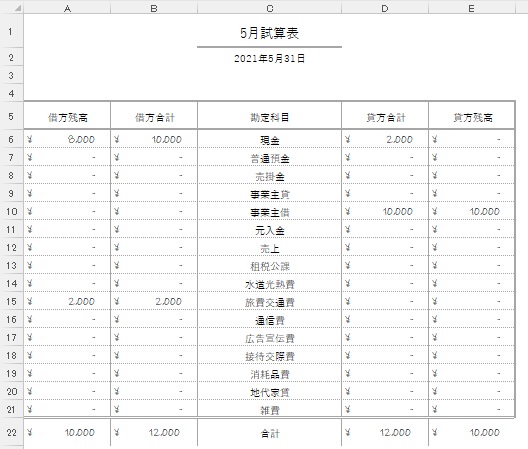
Task: Select column B header
Action: (x=154, y=8)
